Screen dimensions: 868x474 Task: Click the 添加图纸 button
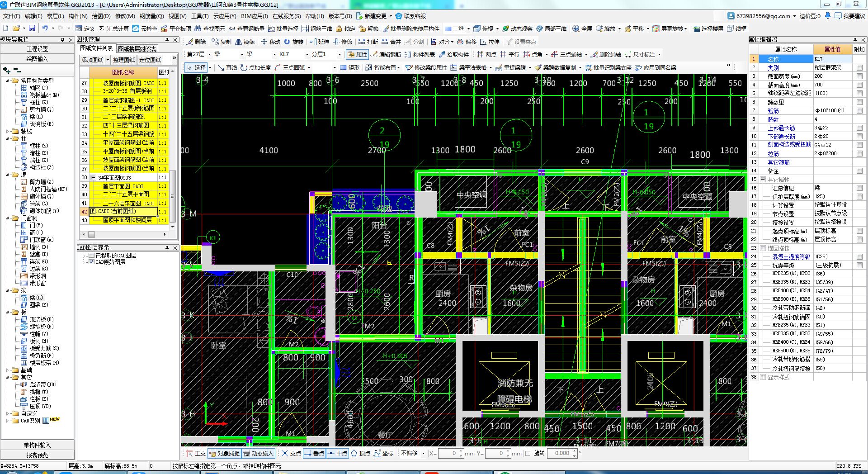[x=92, y=60]
